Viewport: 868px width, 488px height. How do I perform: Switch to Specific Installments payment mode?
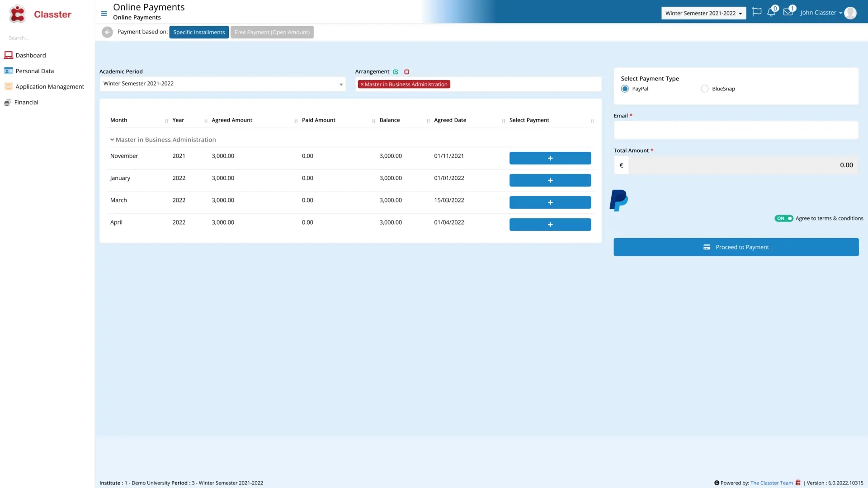[x=199, y=32]
